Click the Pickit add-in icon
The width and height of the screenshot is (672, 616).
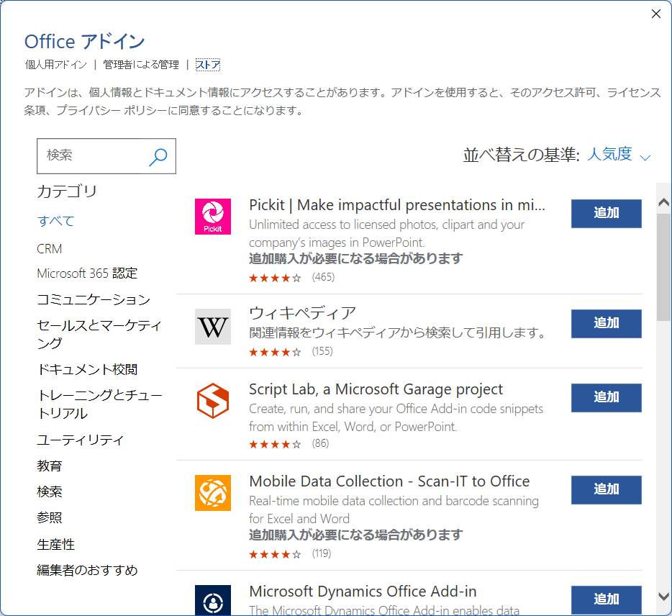click(212, 217)
